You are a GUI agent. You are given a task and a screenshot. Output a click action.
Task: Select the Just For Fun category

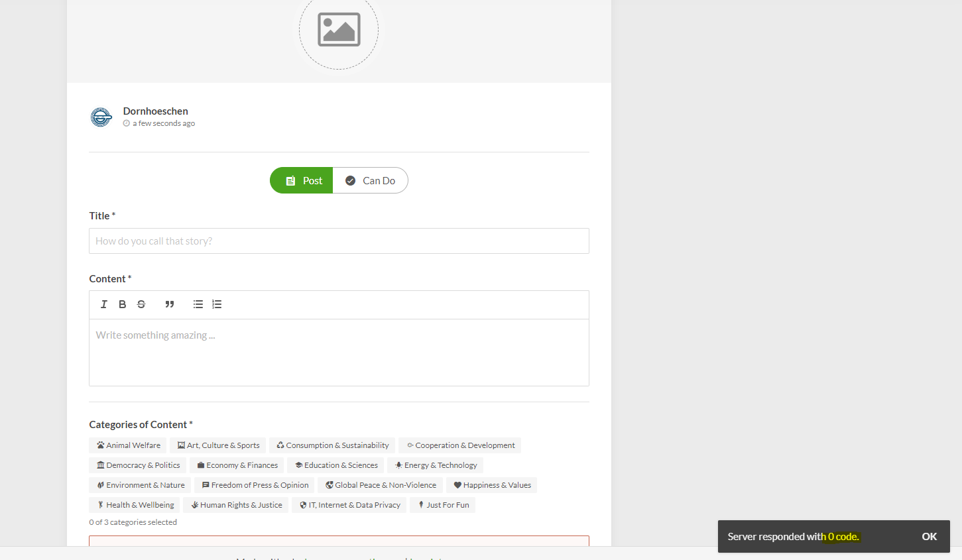443,505
